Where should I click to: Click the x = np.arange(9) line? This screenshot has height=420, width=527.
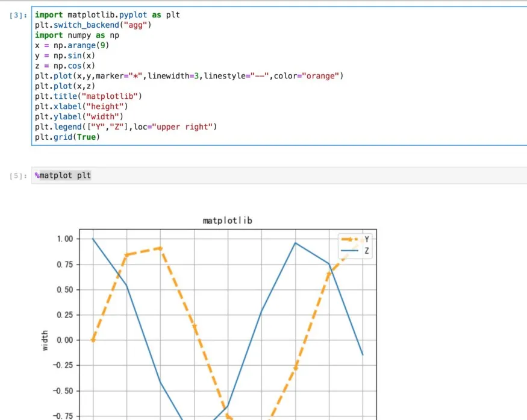[x=72, y=45]
